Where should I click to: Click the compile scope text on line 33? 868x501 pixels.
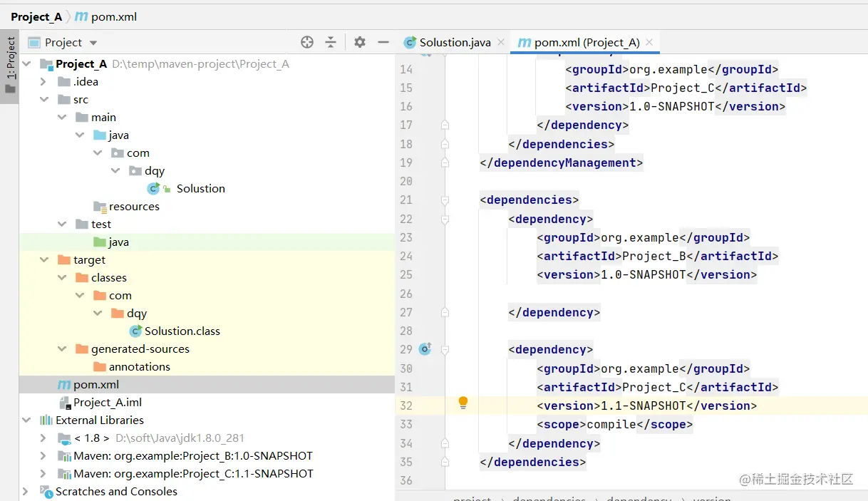(x=611, y=424)
